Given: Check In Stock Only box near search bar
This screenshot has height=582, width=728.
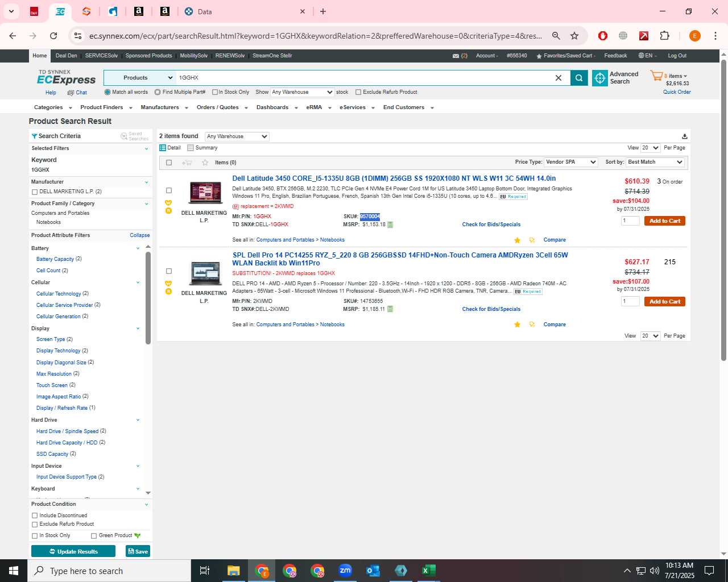Looking at the screenshot, I should point(215,92).
